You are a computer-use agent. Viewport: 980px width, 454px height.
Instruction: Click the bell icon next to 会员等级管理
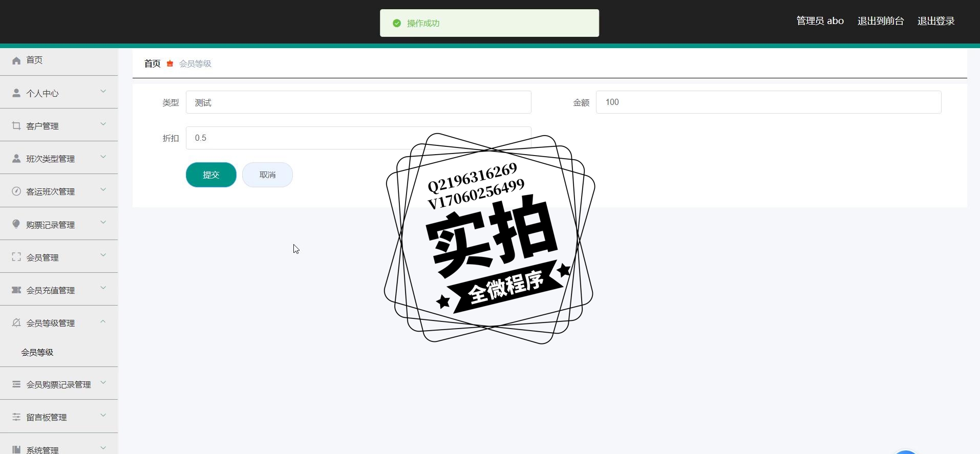click(x=16, y=322)
